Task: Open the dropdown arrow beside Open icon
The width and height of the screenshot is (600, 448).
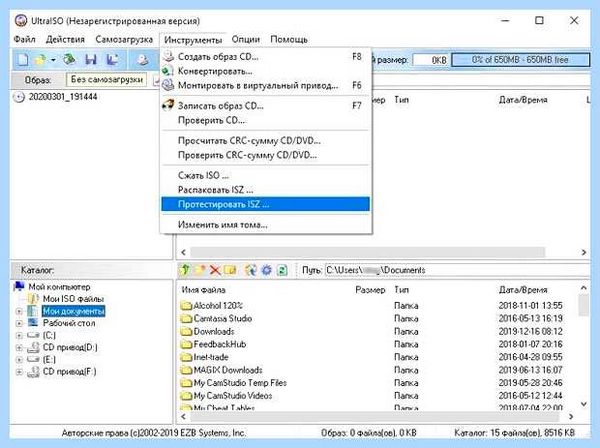Action: click(x=53, y=60)
